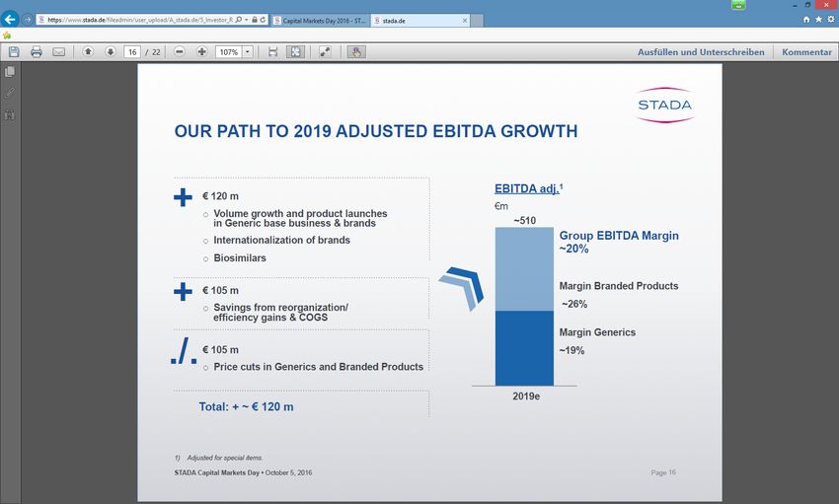The height and width of the screenshot is (504, 839).
Task: Click 'Price cuts in Generics and Branded Products'
Action: [x=319, y=367]
